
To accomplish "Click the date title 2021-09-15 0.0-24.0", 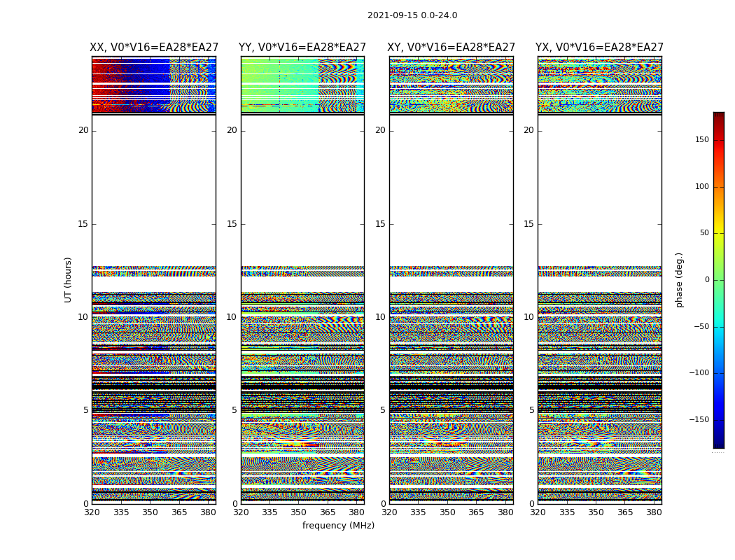I will click(x=412, y=15).
